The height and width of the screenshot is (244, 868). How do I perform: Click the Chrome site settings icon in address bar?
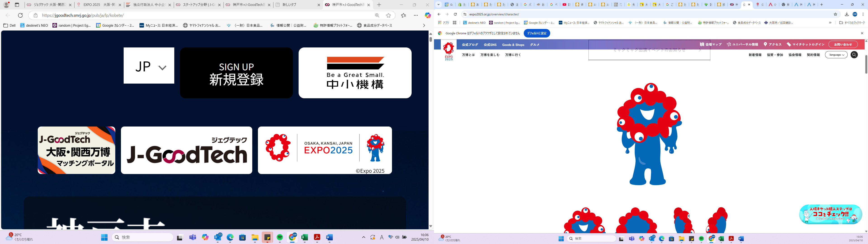point(465,14)
